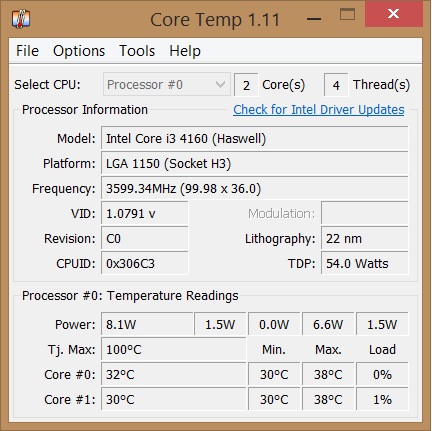Viewport: 432px width, 431px height.
Task: Click the Load column header
Action: pos(382,349)
